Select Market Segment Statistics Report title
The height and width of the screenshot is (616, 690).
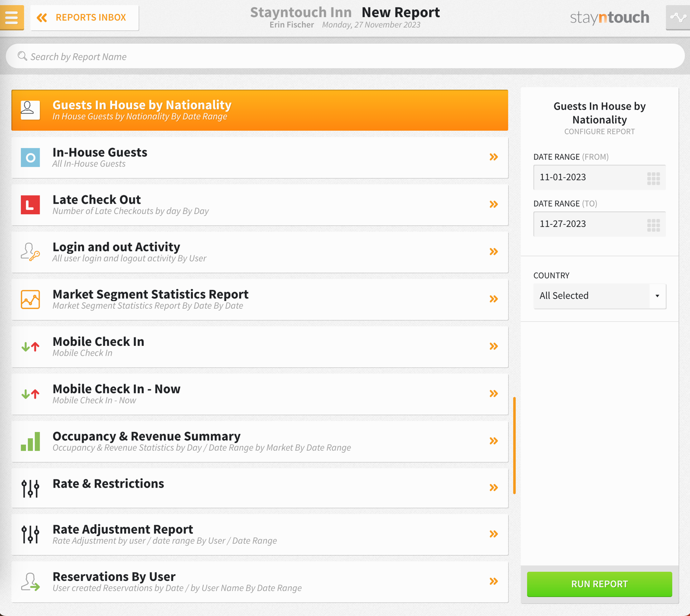click(151, 294)
